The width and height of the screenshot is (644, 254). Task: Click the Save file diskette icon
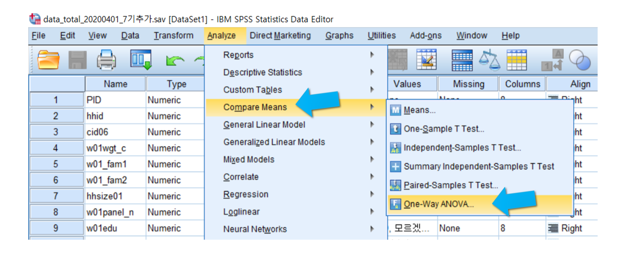coord(77,60)
